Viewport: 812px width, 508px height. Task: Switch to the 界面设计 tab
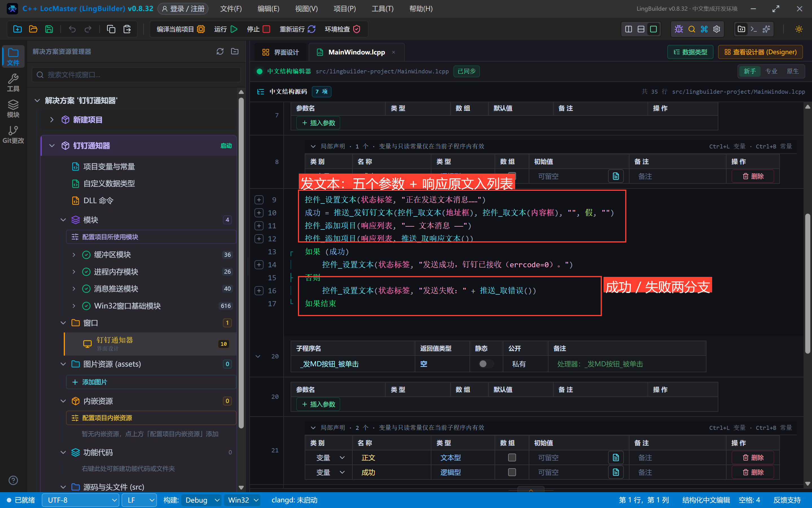pyautogui.click(x=280, y=52)
